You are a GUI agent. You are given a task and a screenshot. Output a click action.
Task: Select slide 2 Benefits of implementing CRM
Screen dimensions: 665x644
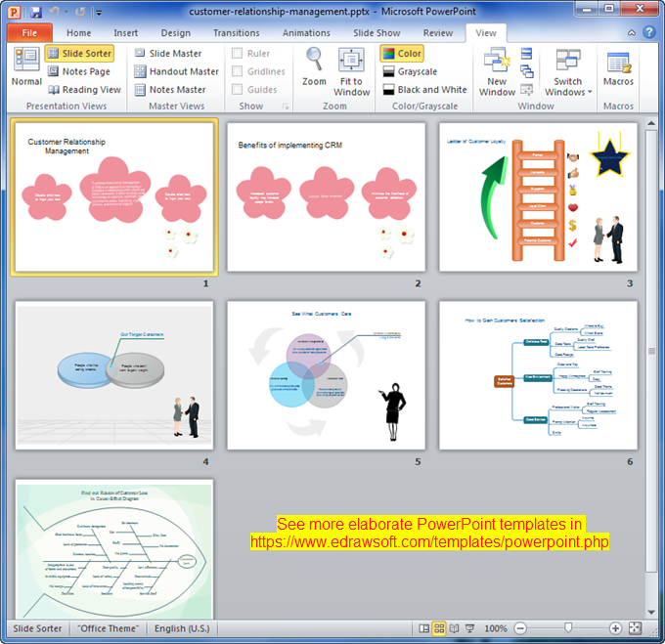[326, 197]
